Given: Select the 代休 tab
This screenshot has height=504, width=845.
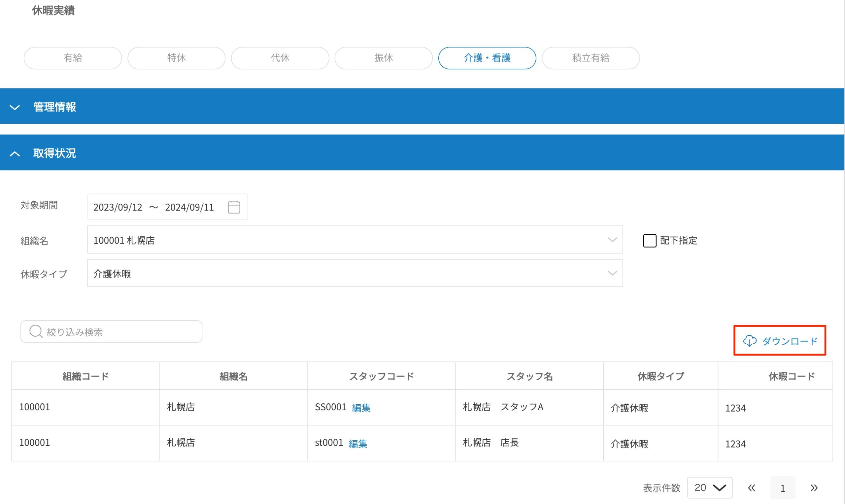Looking at the screenshot, I should tap(280, 58).
